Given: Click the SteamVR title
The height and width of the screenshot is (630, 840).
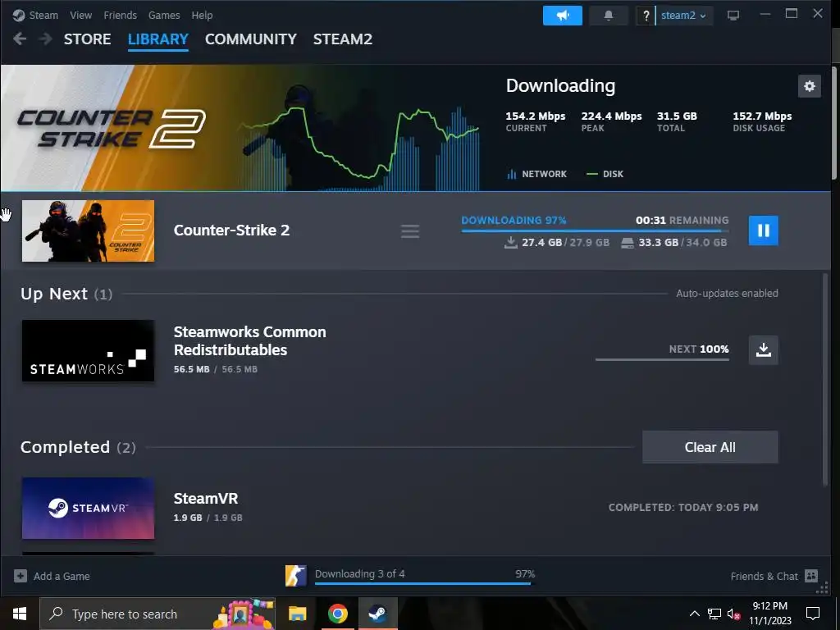Looking at the screenshot, I should pyautogui.click(x=206, y=498).
